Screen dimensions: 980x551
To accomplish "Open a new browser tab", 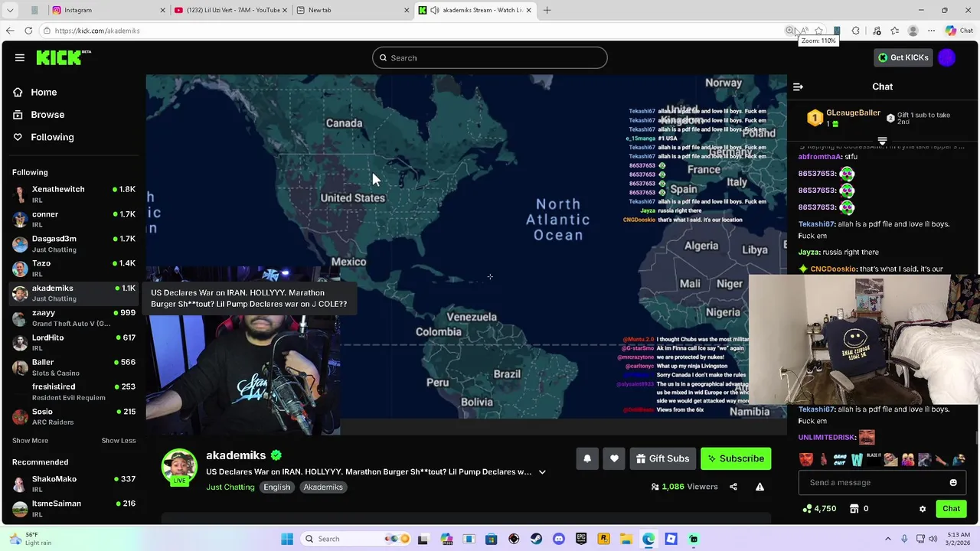I will point(547,10).
